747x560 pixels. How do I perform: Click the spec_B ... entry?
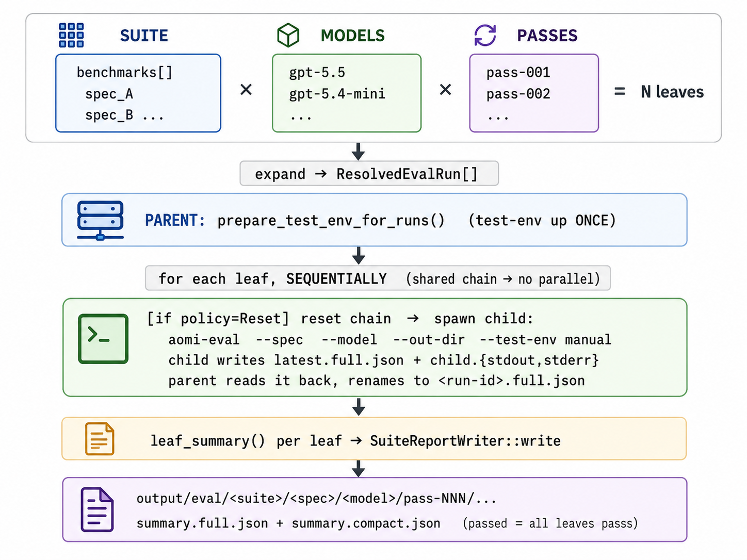[x=124, y=115]
